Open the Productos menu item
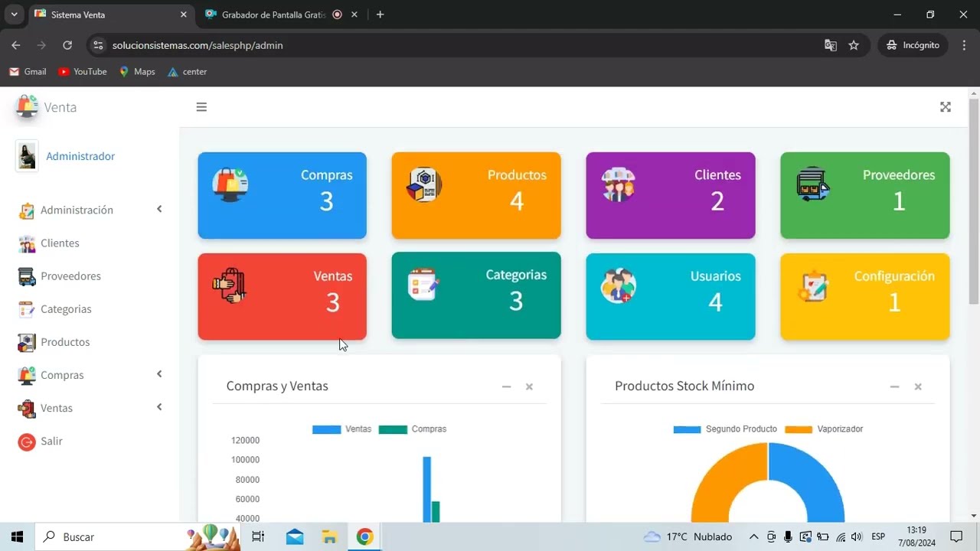980x551 pixels. 65,342
